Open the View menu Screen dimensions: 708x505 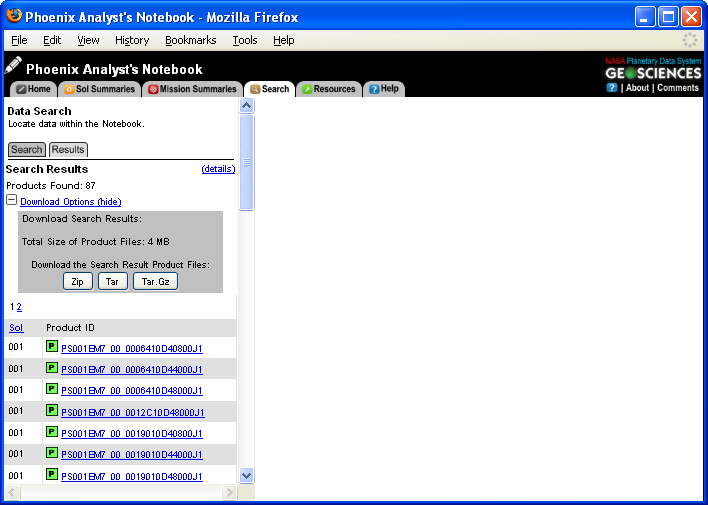click(x=88, y=40)
